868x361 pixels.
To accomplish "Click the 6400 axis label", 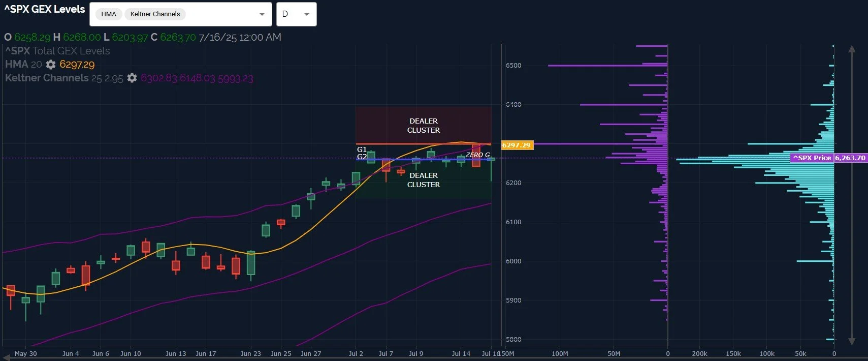I will [x=513, y=105].
